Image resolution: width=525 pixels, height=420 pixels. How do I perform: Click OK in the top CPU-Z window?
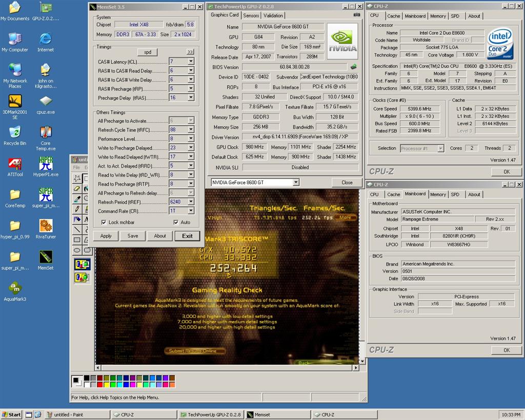(507, 171)
